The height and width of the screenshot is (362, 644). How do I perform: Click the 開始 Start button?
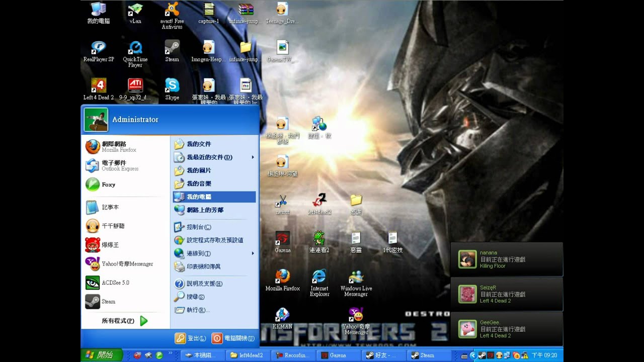tap(101, 355)
